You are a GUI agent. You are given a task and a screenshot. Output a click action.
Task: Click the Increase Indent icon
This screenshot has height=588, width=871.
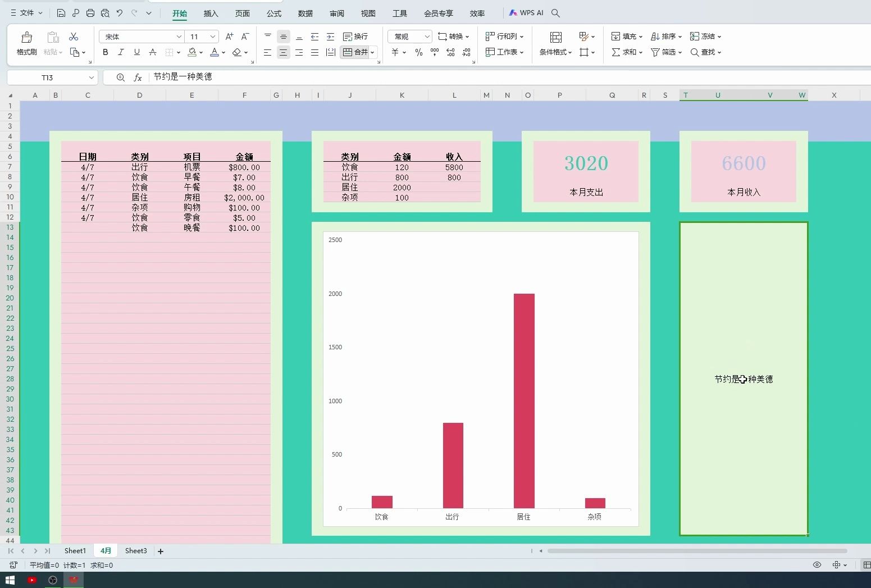[x=330, y=37]
